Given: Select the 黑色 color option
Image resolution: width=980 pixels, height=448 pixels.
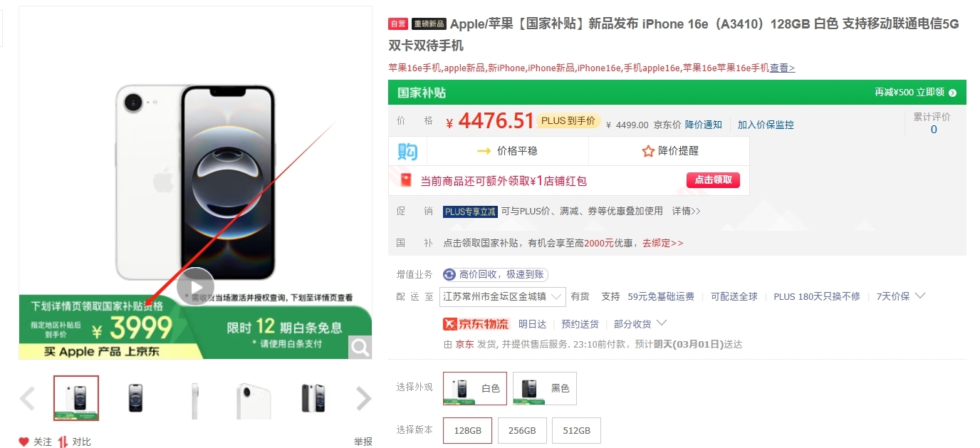Looking at the screenshot, I should [x=545, y=388].
